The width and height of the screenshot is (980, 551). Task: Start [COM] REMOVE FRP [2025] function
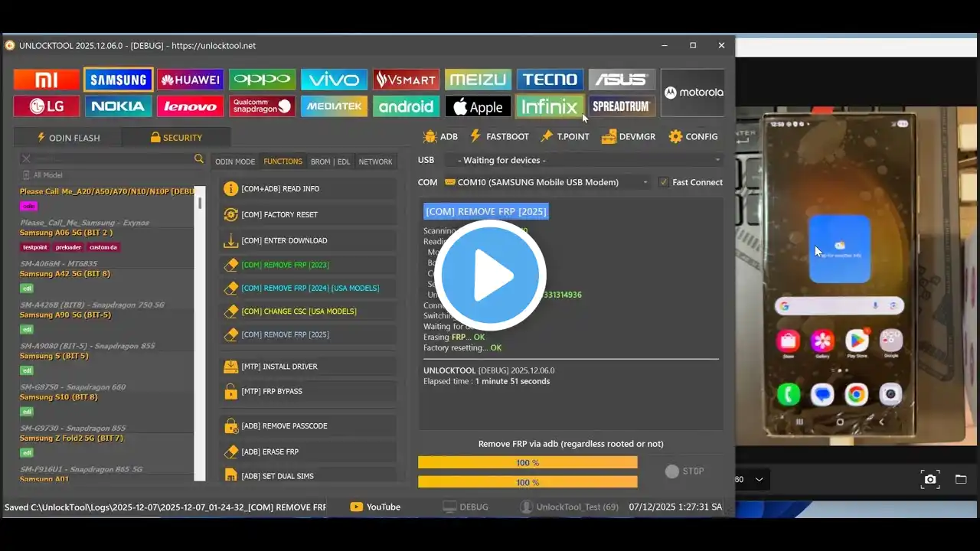(x=308, y=334)
